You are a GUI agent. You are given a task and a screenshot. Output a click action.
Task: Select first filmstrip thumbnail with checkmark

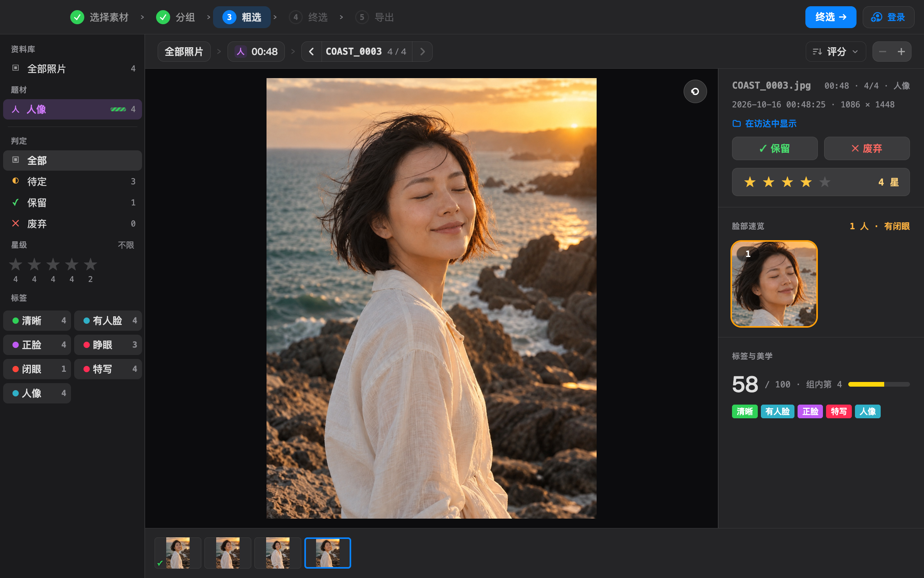(x=178, y=553)
